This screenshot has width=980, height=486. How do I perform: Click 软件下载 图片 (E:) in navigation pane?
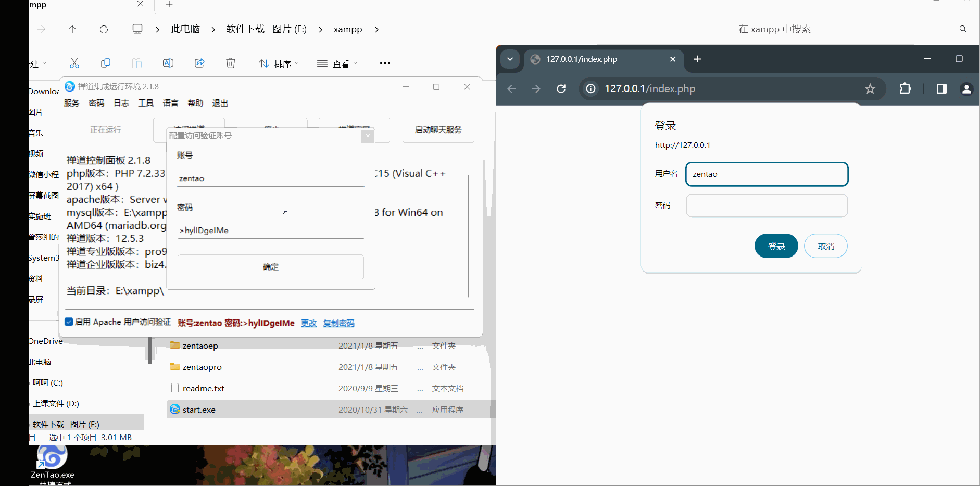tap(66, 425)
